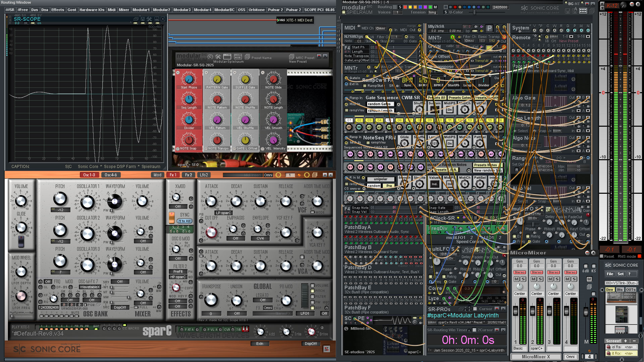
Task: Click Presets All button in Gate Sequencer
Action: point(436,98)
